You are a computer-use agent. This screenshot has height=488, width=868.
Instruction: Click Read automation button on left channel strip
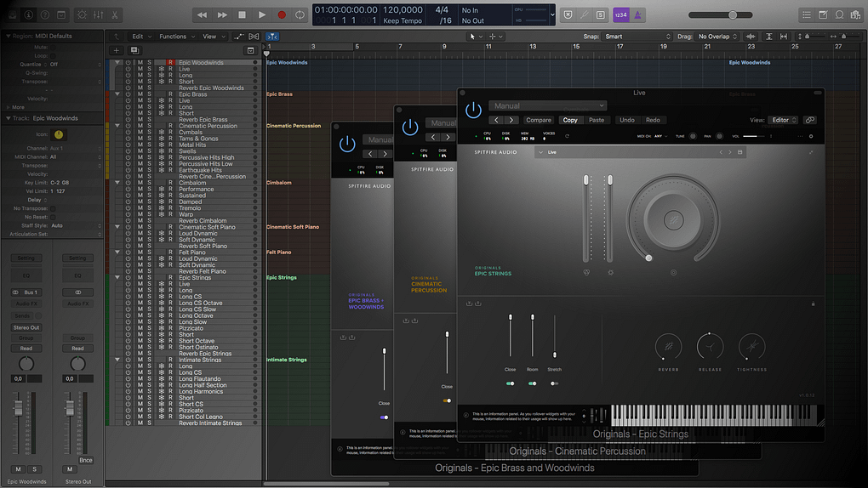click(26, 349)
